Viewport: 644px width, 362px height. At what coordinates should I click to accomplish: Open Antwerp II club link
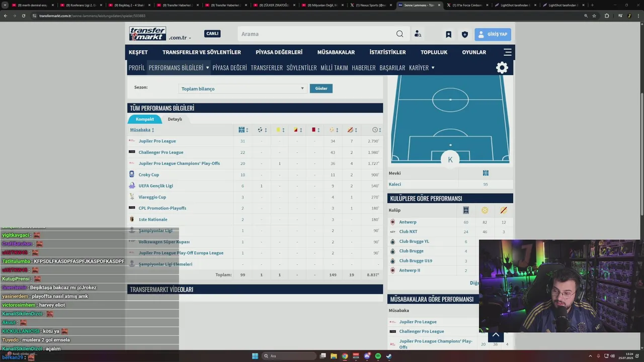click(x=410, y=270)
